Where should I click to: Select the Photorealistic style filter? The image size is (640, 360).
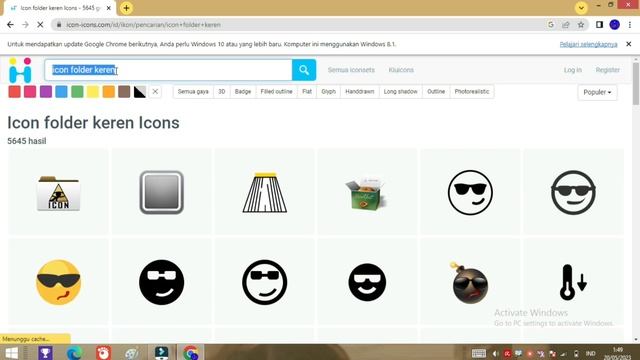[x=472, y=92]
